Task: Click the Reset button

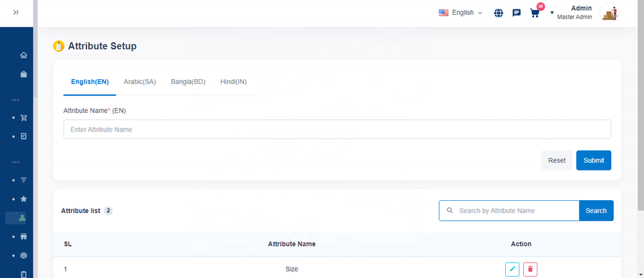Action: (x=557, y=160)
